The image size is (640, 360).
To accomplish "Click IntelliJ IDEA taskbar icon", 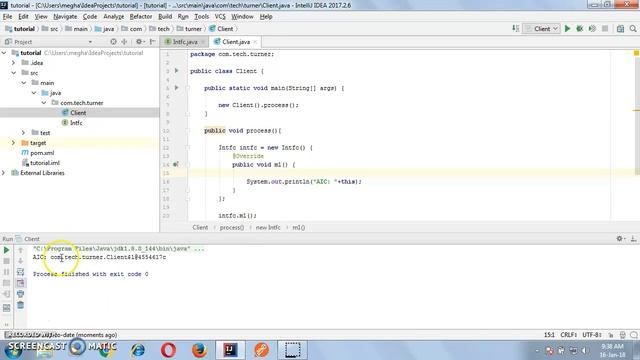I will coord(230,350).
